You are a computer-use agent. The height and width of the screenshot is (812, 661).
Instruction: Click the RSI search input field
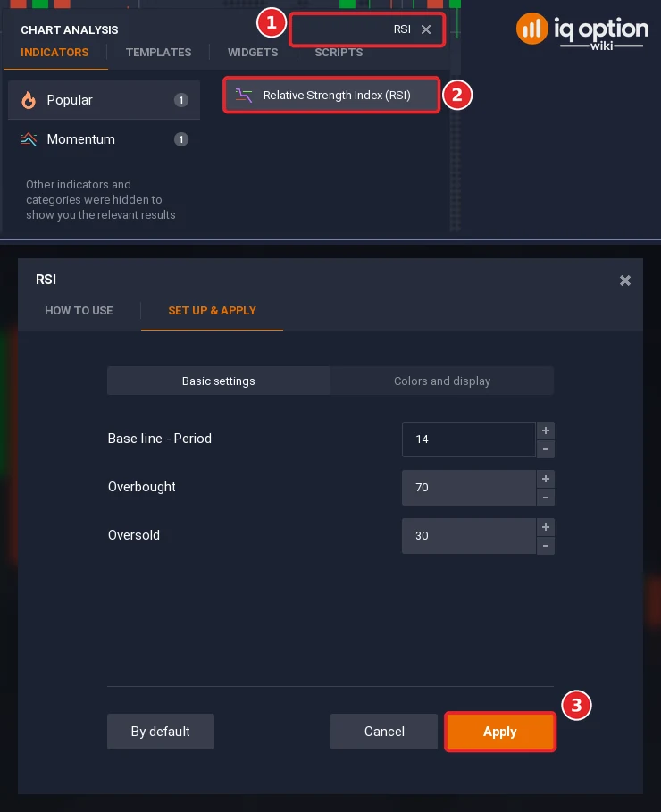pyautogui.click(x=367, y=29)
